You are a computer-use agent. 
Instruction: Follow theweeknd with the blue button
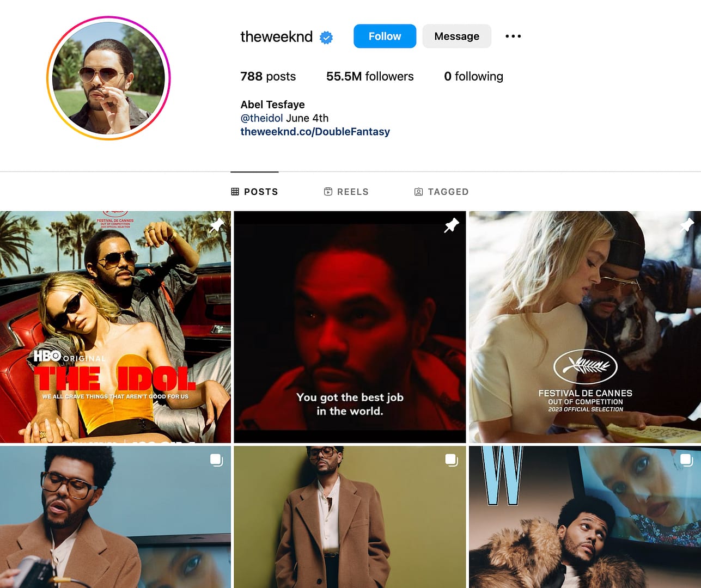(385, 36)
